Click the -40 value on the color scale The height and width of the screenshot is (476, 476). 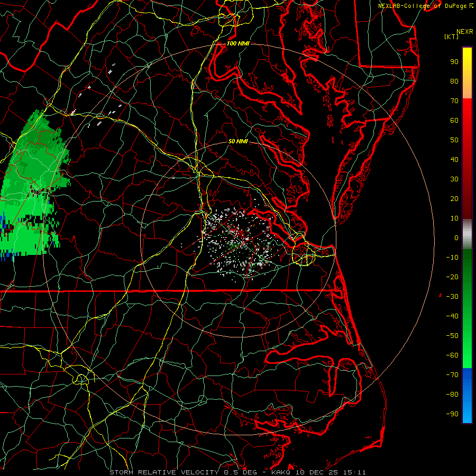(x=452, y=316)
